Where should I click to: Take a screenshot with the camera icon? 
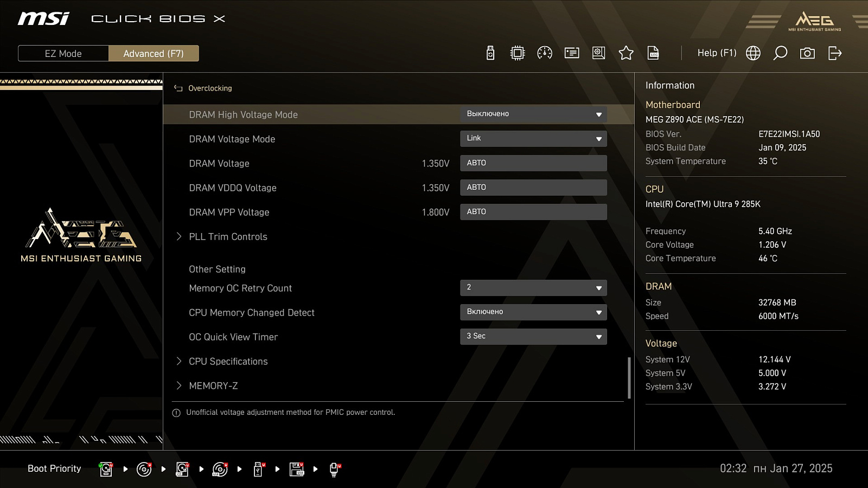pyautogui.click(x=807, y=53)
